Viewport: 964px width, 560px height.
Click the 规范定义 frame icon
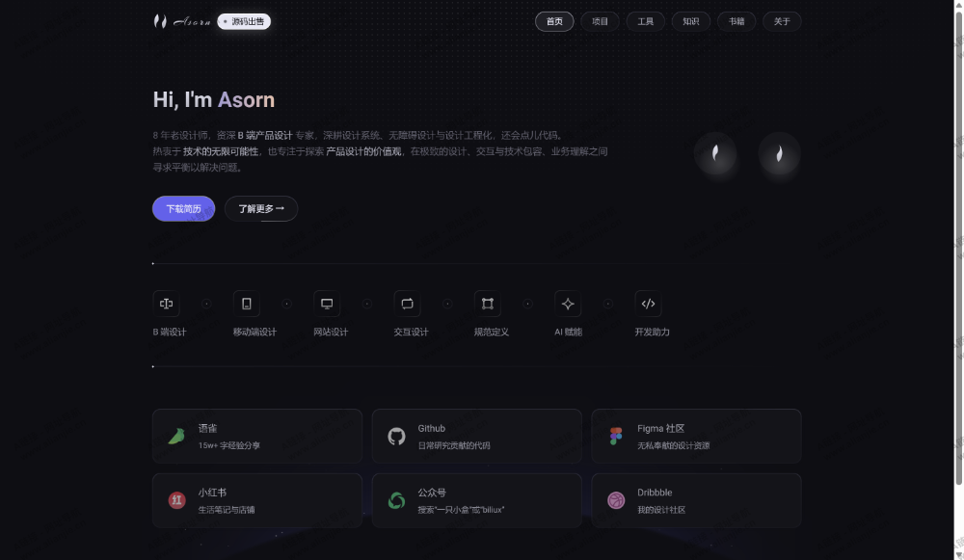coord(488,304)
